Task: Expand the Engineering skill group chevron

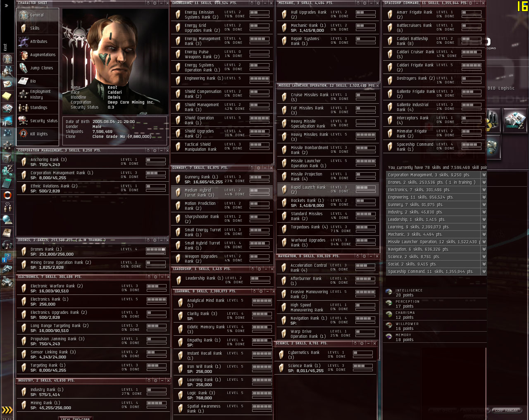Action: 484,197
